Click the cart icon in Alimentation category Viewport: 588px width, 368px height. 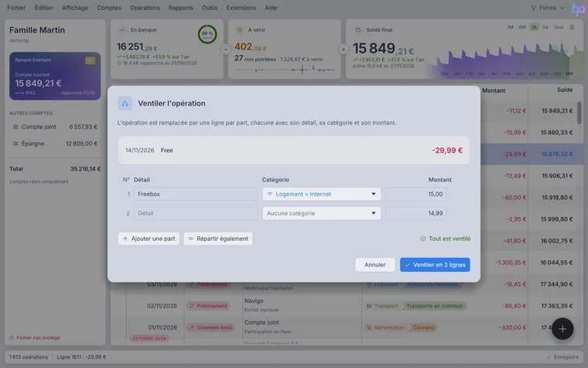369,328
